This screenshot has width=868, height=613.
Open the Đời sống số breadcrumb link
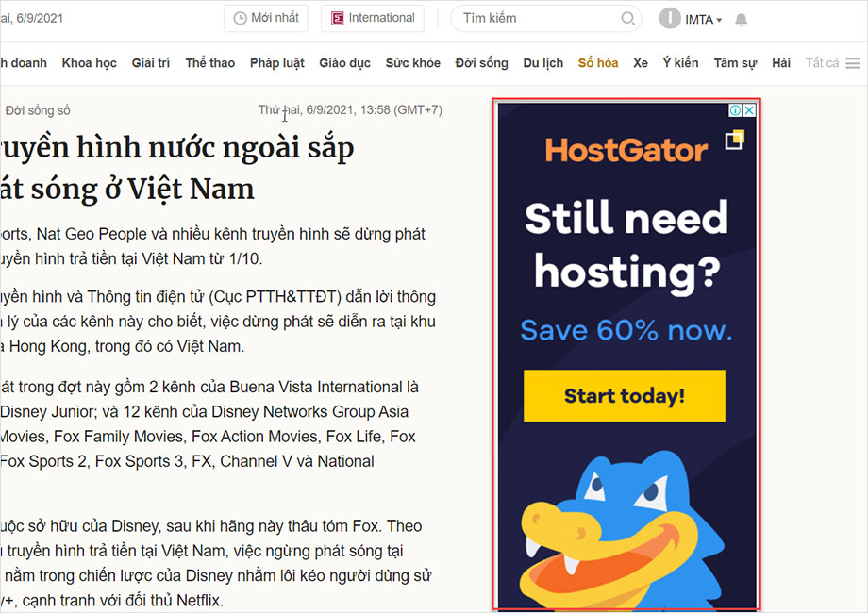coord(39,110)
